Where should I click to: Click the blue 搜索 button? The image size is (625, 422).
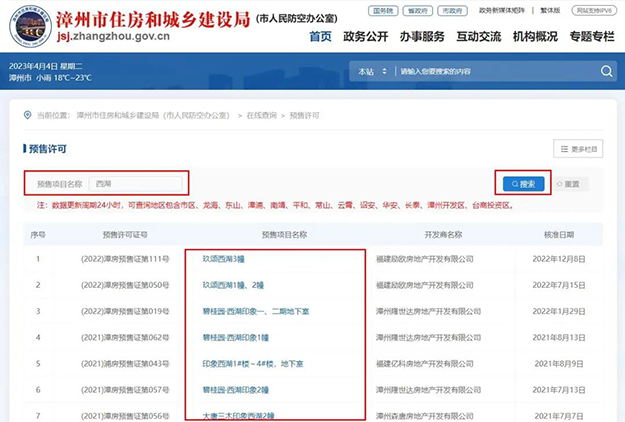pos(523,184)
